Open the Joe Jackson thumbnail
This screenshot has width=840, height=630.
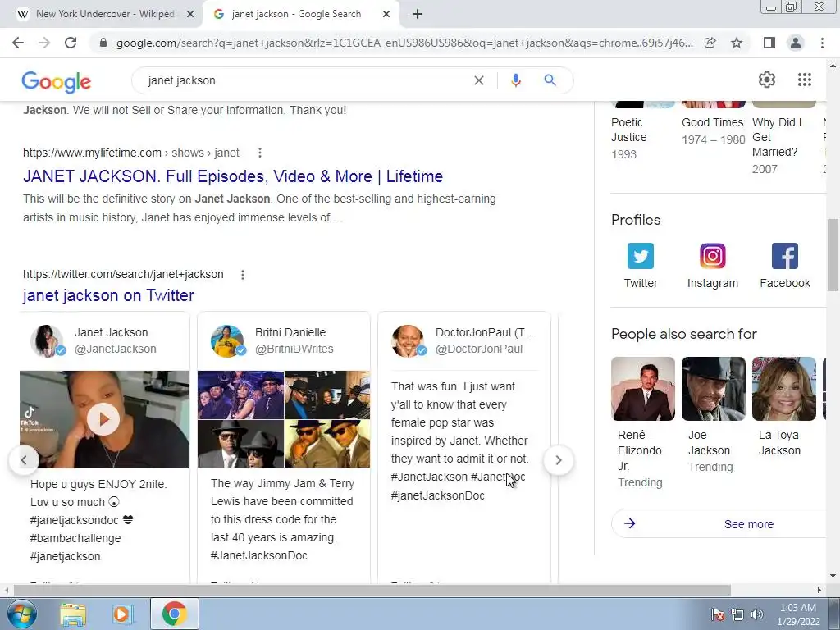click(x=713, y=389)
